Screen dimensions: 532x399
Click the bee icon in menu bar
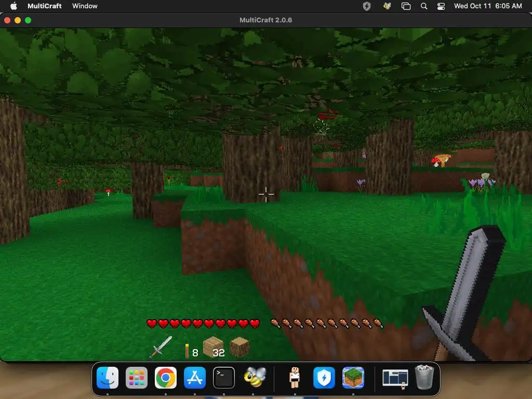(x=387, y=6)
